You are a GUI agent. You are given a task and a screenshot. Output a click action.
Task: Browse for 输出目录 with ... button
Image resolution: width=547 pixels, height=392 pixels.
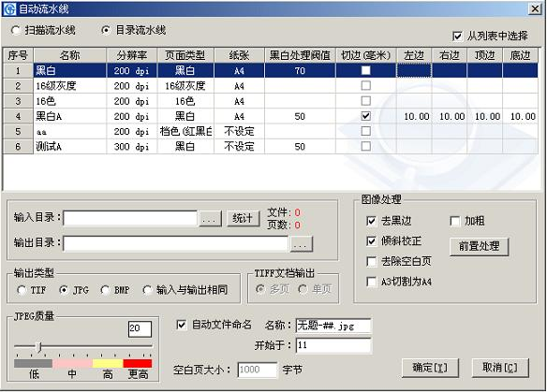click(301, 244)
